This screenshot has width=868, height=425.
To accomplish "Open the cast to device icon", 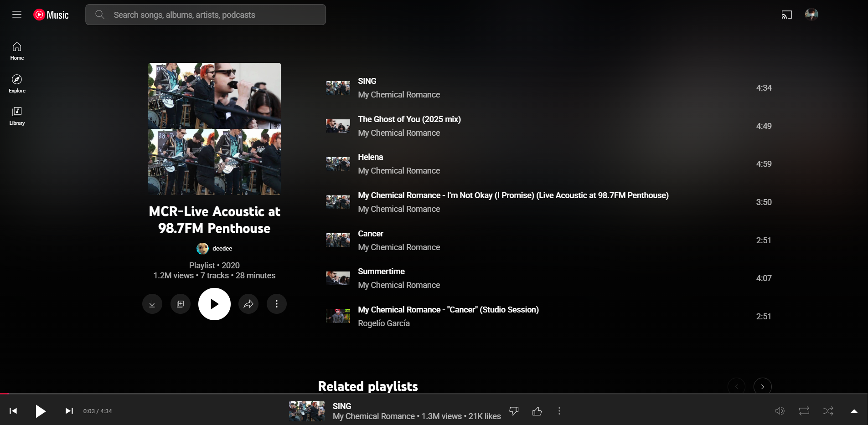I will click(786, 15).
